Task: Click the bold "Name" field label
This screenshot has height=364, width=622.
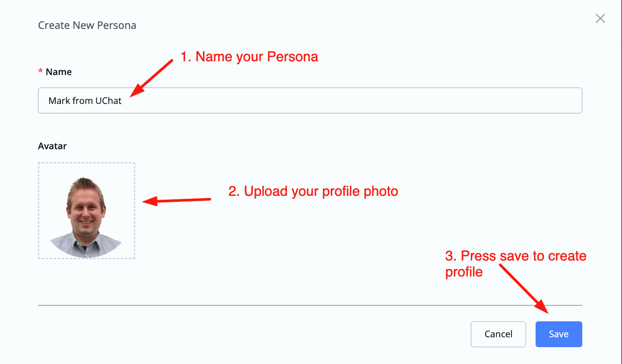Action: [59, 72]
